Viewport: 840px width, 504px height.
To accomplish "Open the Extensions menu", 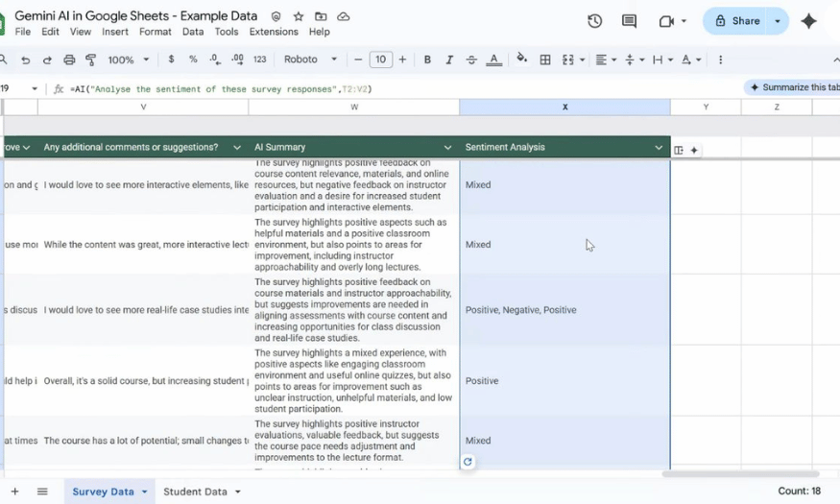I will 274,32.
